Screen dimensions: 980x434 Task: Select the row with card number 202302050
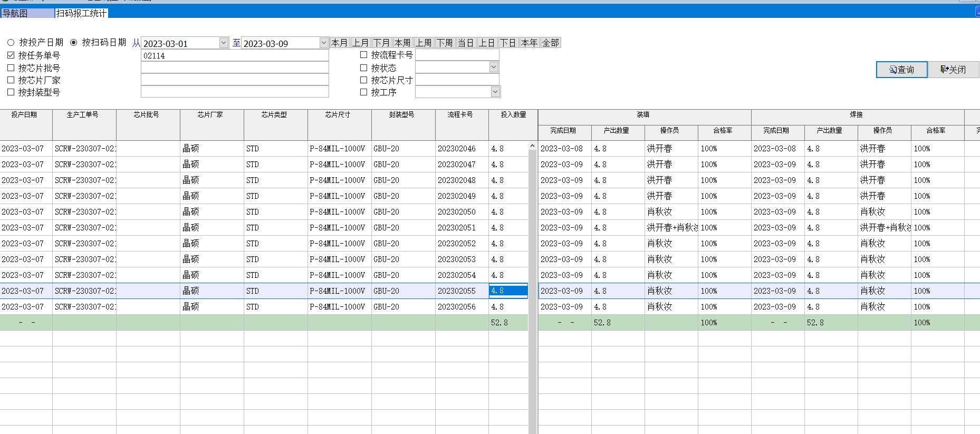click(x=457, y=212)
